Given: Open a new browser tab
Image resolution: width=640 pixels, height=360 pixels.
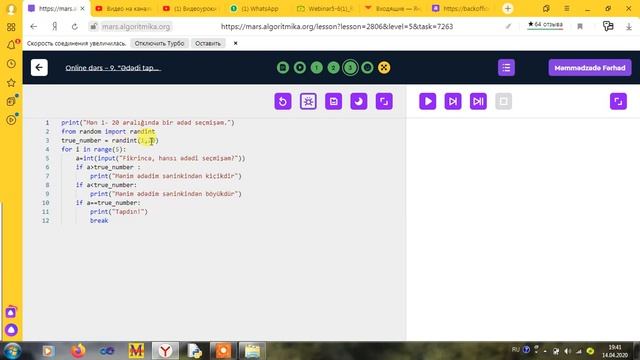Looking at the screenshot, I should coord(508,9).
